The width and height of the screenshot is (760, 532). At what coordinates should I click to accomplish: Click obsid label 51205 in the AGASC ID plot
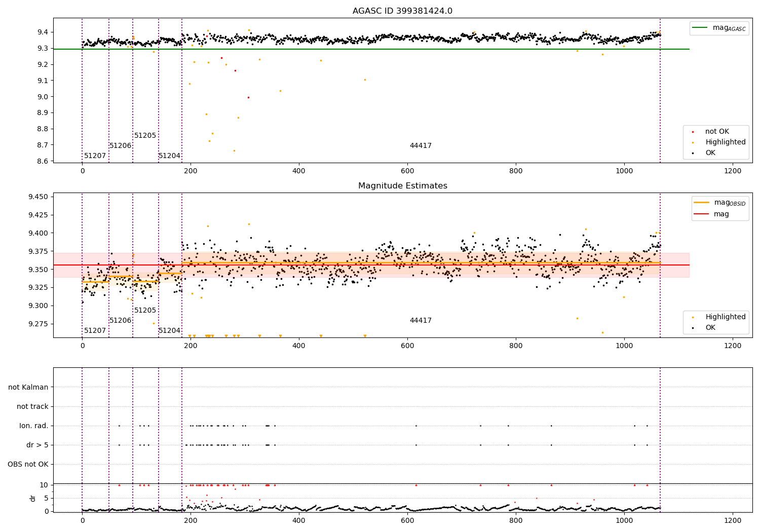coord(145,136)
